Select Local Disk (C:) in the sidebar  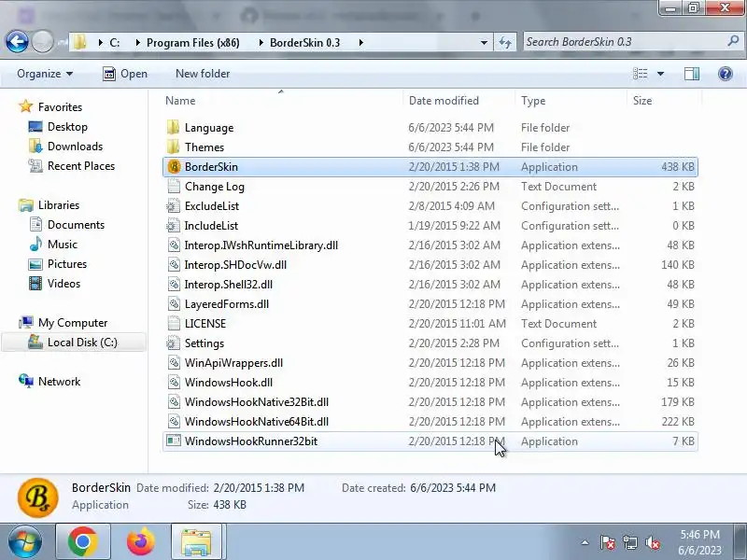click(74, 342)
